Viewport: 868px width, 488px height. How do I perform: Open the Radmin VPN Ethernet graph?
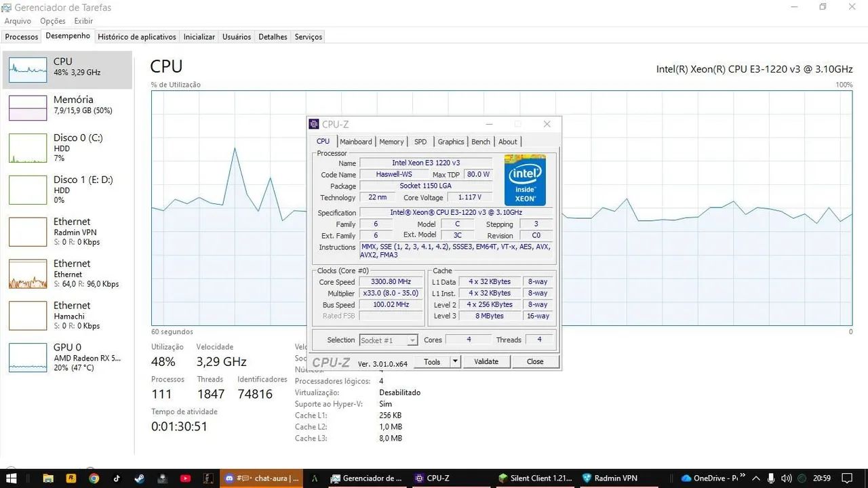pos(67,232)
